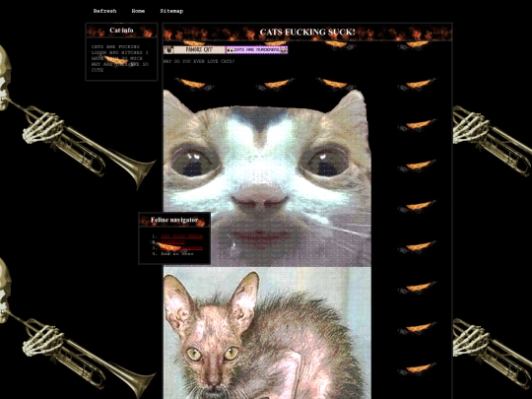Click the purple CATS ARE MURDERERS badge

(x=257, y=50)
